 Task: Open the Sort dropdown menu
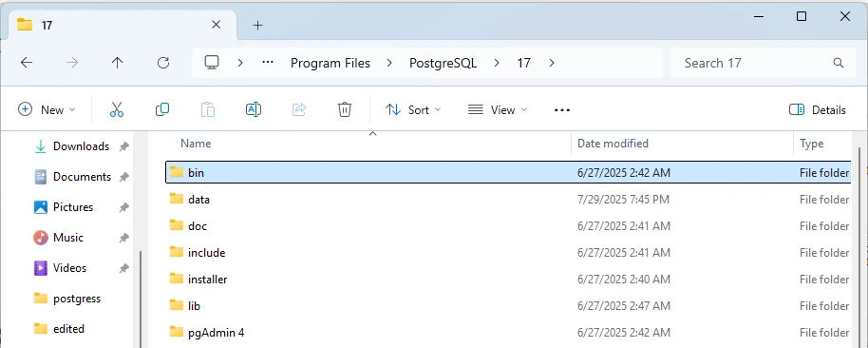pos(413,109)
